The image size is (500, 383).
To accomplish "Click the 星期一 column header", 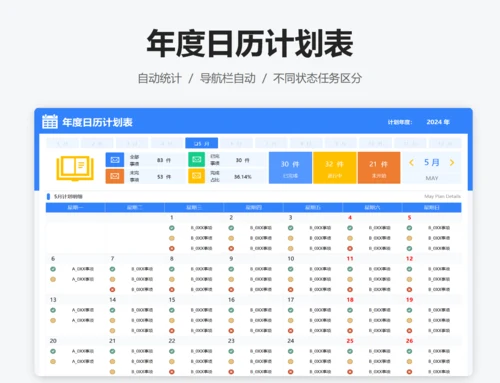I will pyautogui.click(x=75, y=208).
